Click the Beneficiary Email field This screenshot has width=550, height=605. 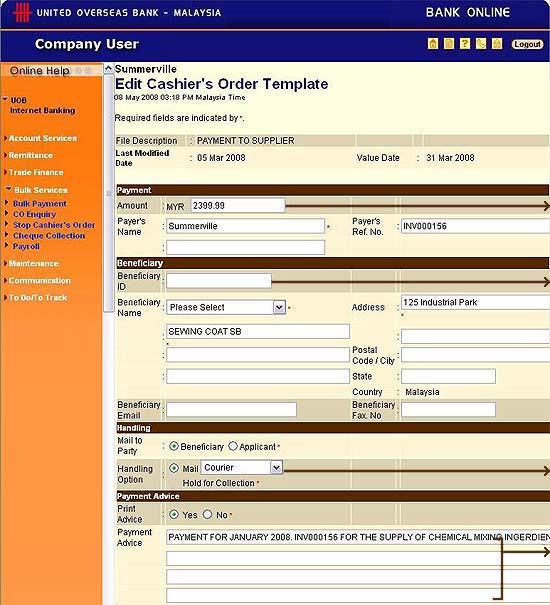click(231, 410)
